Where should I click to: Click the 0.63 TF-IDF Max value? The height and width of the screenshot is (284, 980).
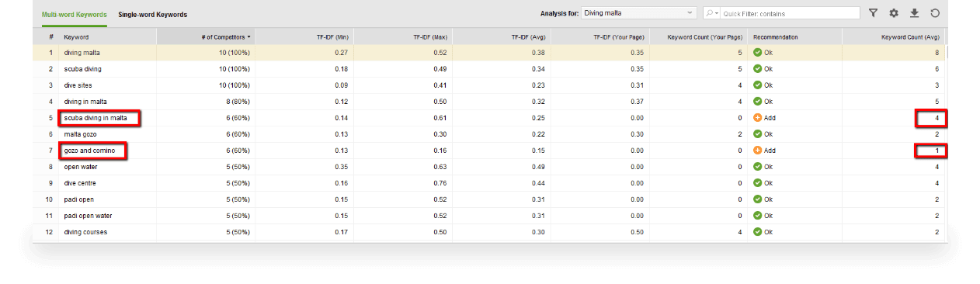coord(440,167)
